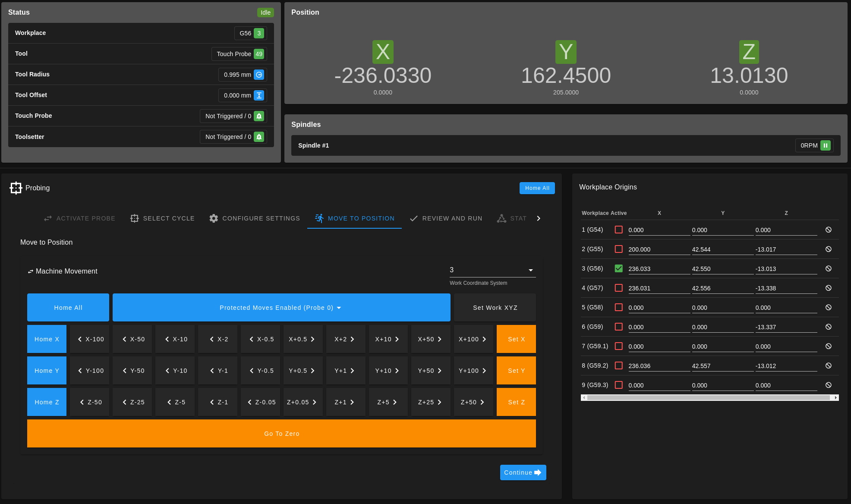Click the Tool Radius circle icon

click(259, 75)
